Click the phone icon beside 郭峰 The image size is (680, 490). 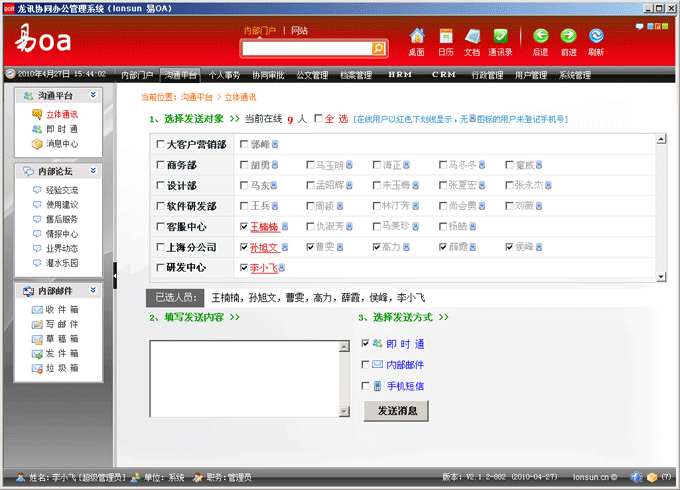click(x=275, y=144)
